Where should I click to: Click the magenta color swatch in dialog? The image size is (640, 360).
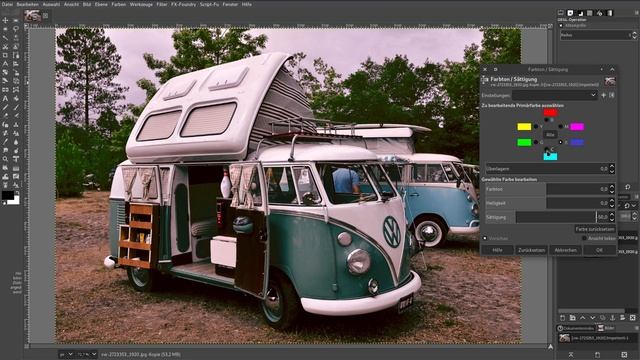click(577, 127)
